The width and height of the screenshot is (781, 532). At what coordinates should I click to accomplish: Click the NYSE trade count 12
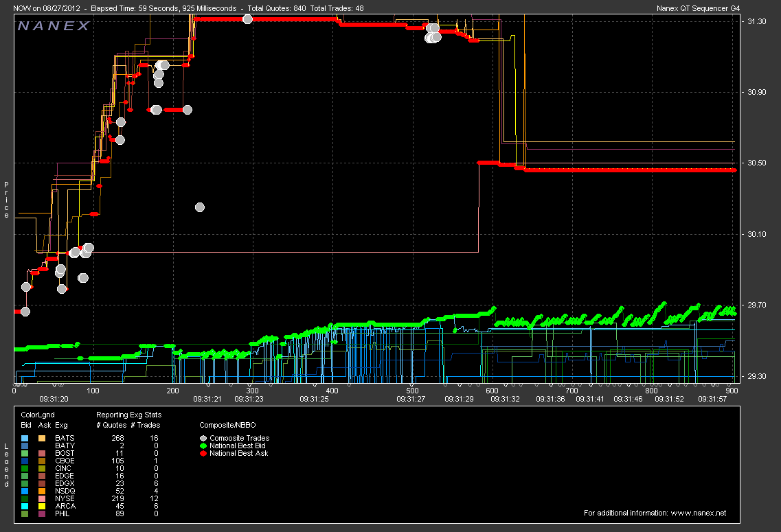point(154,498)
